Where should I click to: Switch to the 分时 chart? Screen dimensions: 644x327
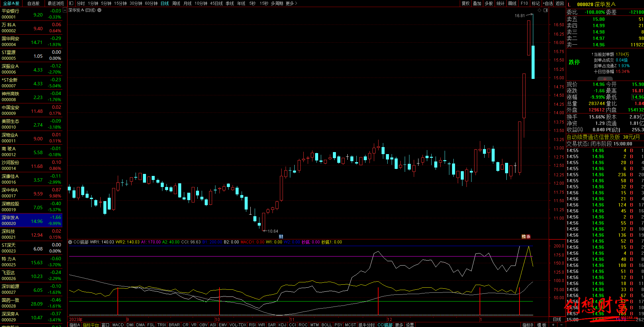(x=81, y=3)
